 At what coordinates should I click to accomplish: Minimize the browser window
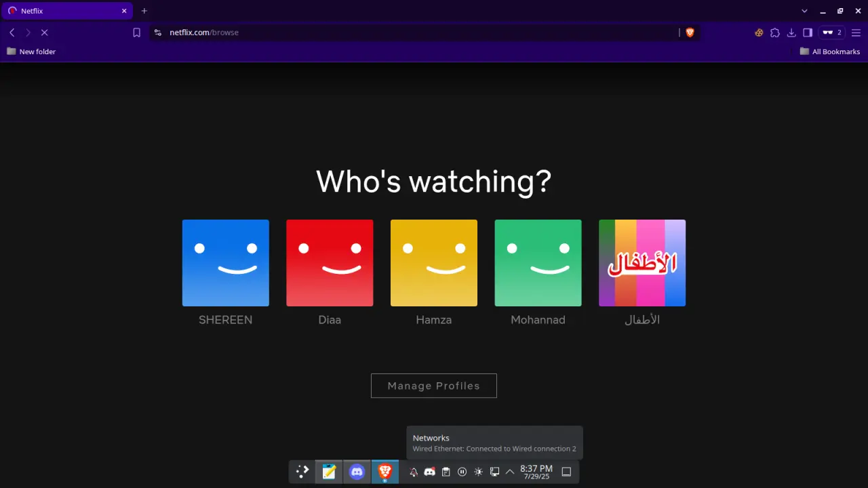[823, 11]
